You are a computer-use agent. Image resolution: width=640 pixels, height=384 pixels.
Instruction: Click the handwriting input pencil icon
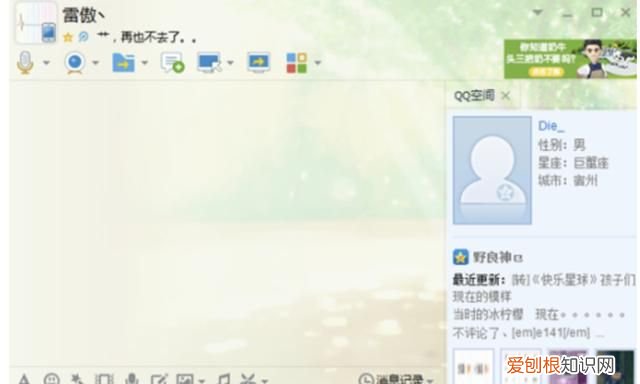coord(159,380)
